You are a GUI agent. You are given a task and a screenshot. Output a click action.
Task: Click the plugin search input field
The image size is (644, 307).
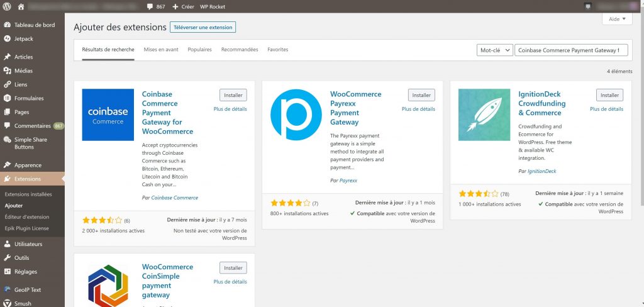[570, 50]
